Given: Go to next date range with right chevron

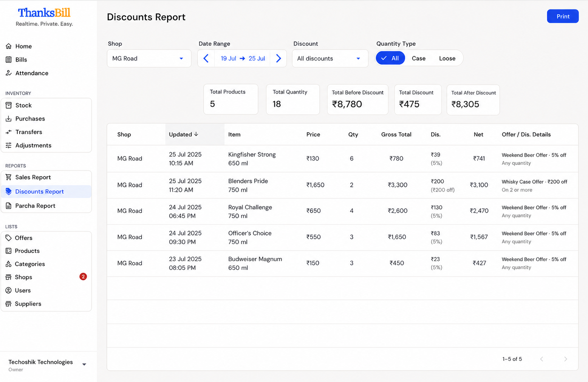Looking at the screenshot, I should pyautogui.click(x=279, y=59).
